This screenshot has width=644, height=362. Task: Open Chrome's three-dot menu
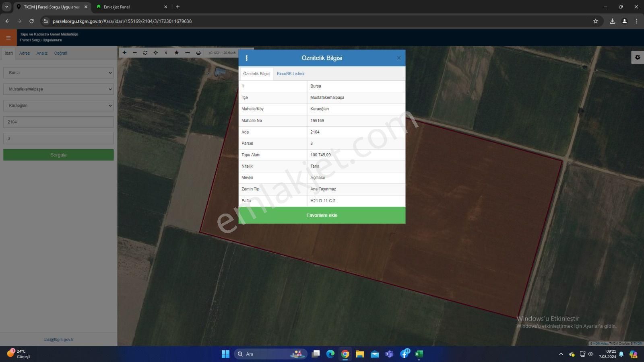(636, 21)
